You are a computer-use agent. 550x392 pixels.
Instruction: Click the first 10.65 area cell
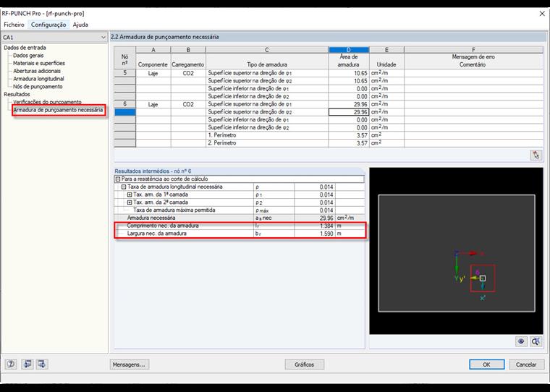349,73
